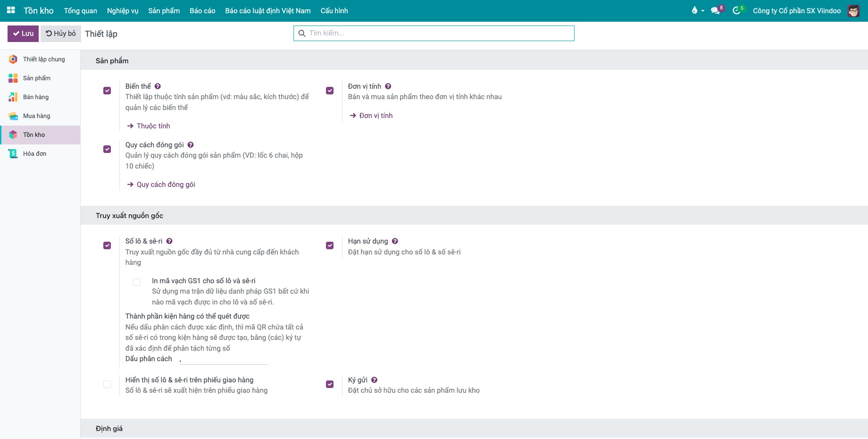The width and height of the screenshot is (868, 439).
Task: Select Sản phẩm settings in sidebar
Action: point(40,78)
